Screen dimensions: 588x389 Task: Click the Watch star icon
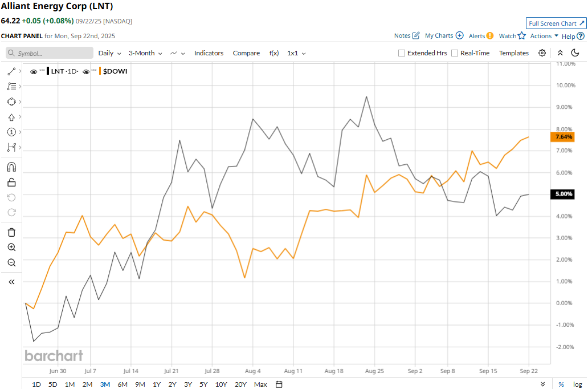[x=522, y=36]
